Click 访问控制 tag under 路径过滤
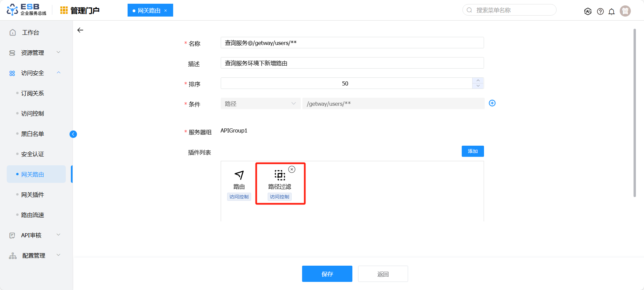The height and width of the screenshot is (290, 644). coord(279,197)
